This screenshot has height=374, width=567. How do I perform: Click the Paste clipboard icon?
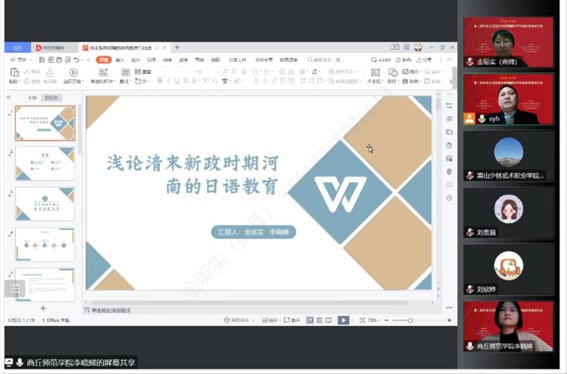(x=14, y=73)
